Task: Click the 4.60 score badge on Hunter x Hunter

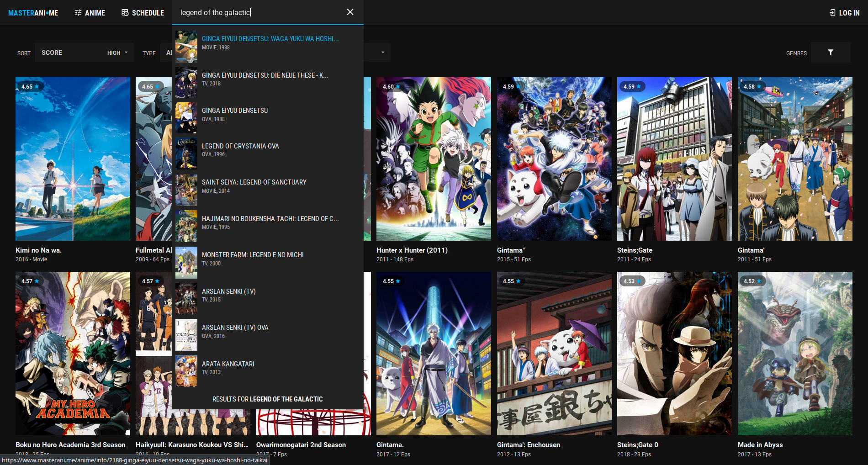Action: click(x=392, y=86)
